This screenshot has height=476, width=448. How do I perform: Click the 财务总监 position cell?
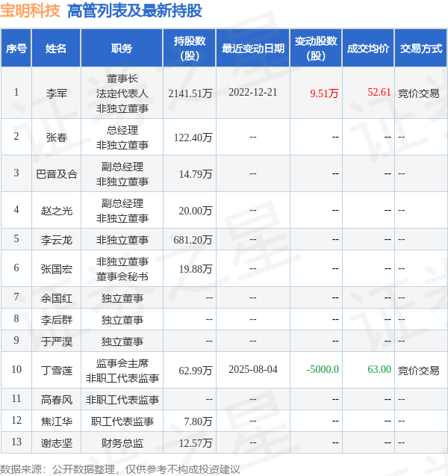122,443
